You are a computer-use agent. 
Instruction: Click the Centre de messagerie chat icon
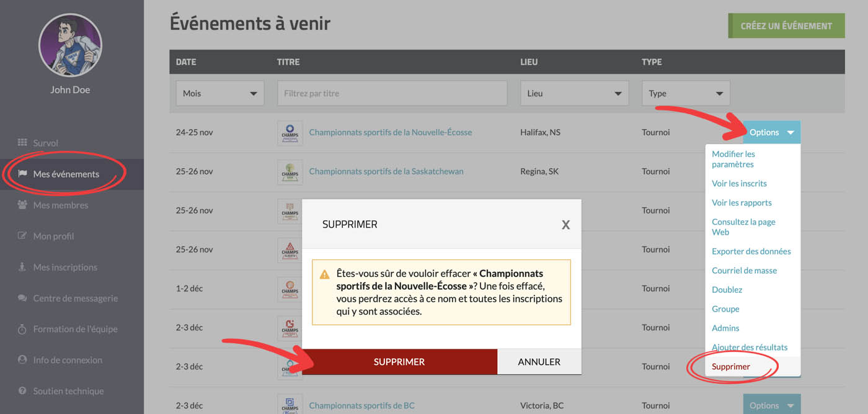tap(22, 298)
